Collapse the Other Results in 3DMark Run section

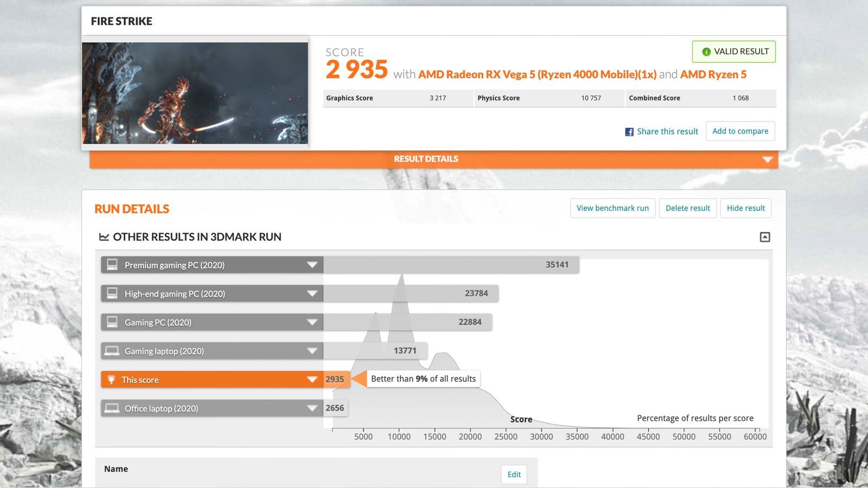(x=765, y=237)
